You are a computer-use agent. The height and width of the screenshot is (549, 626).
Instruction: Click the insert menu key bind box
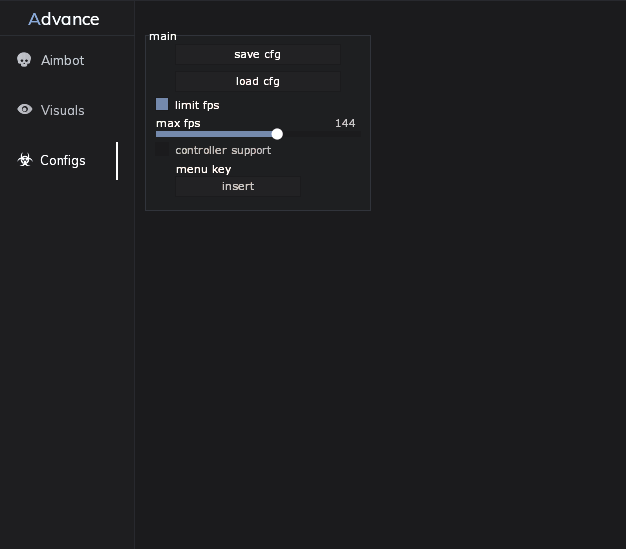coord(238,186)
